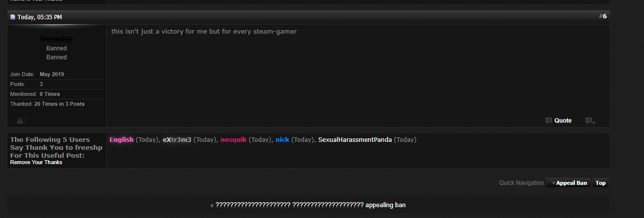
Task: Open the profile of user eXtr3m3
Action: [x=177, y=140]
